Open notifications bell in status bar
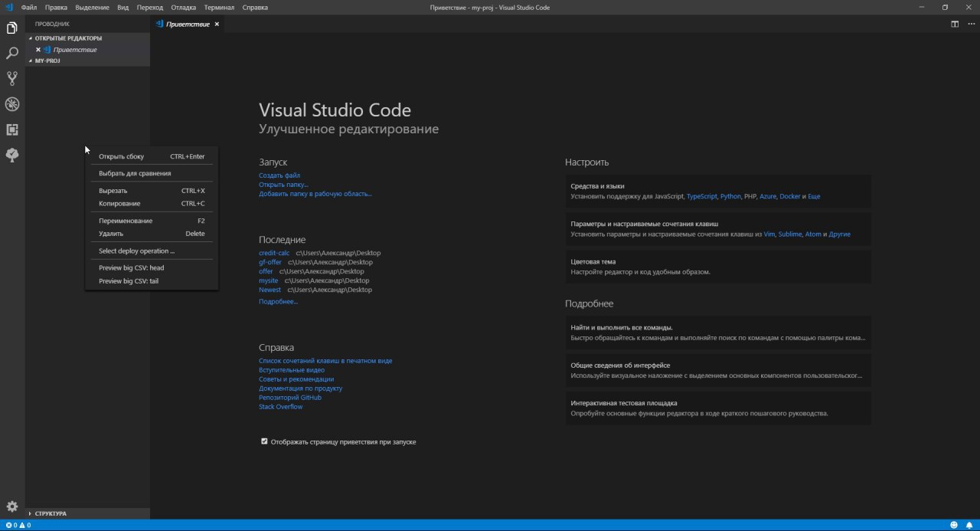 (x=969, y=525)
